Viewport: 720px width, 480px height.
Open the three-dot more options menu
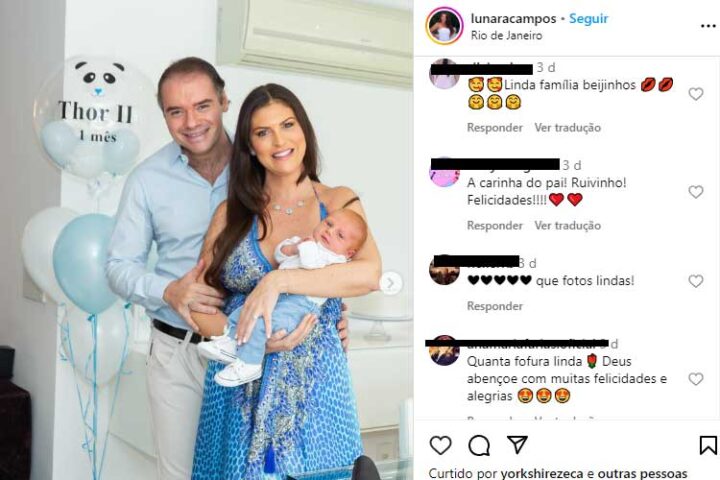click(x=708, y=26)
